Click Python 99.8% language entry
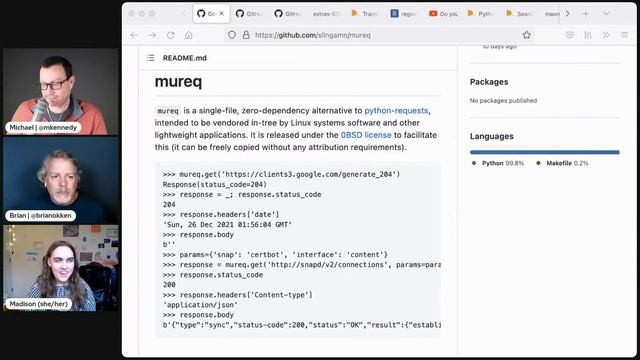 [x=498, y=163]
